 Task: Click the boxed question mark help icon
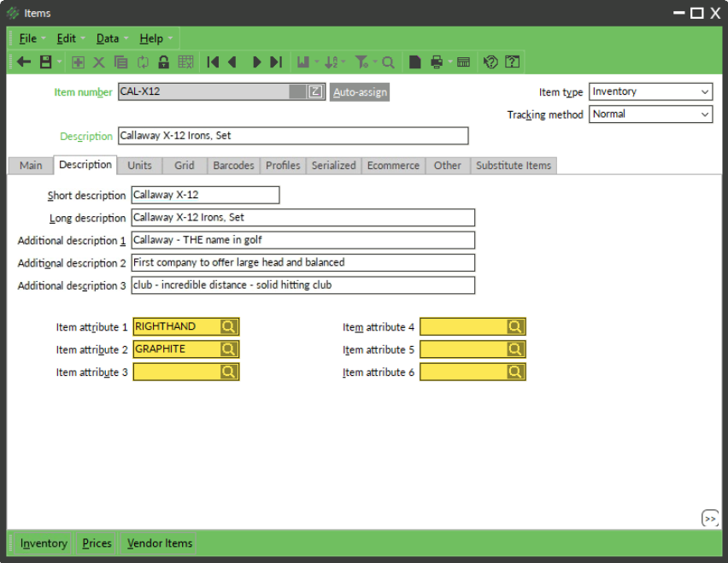coord(512,62)
